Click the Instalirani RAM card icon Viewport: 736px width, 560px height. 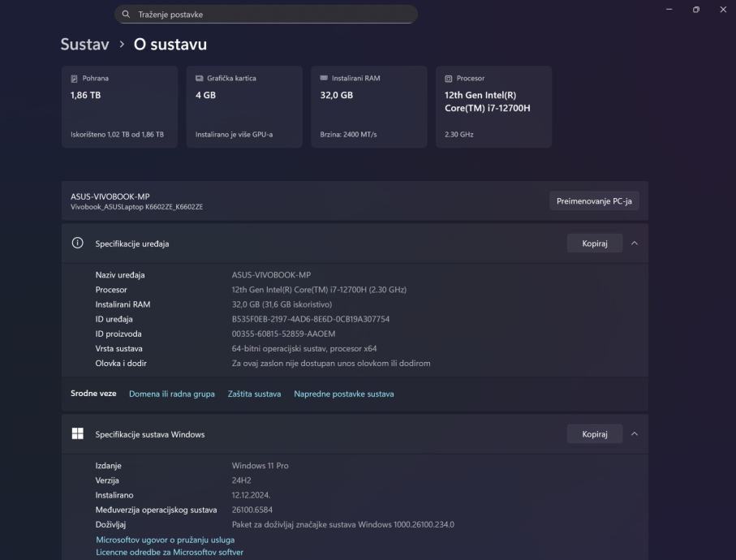click(x=324, y=79)
